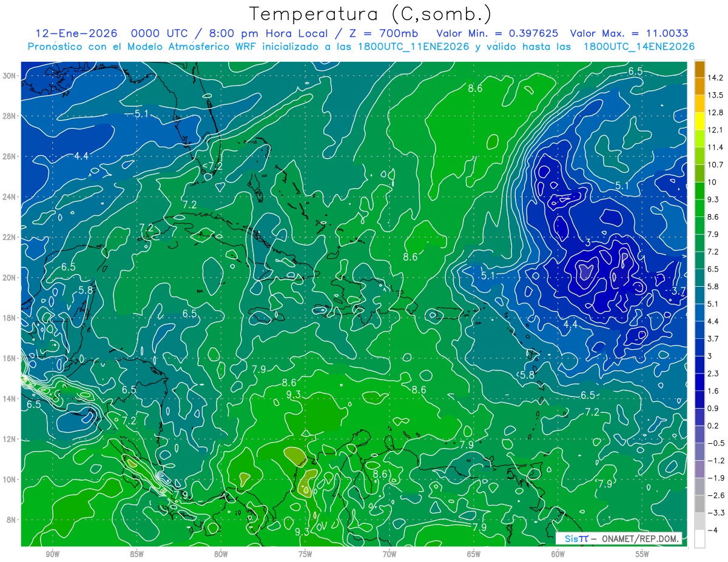
Task: Click the legend value "14.2"
Action: tap(715, 78)
